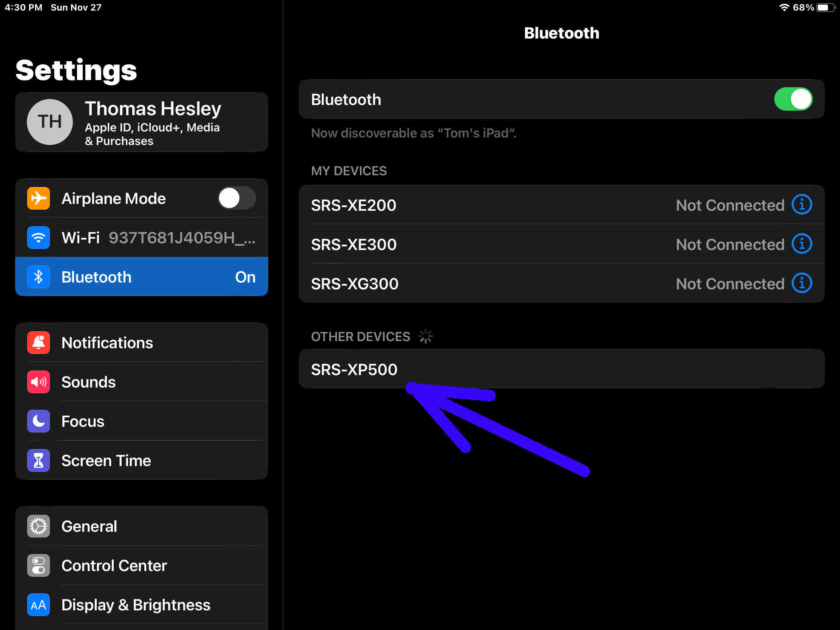
Task: Tap the Sun Nov 27 date
Action: coord(76,7)
